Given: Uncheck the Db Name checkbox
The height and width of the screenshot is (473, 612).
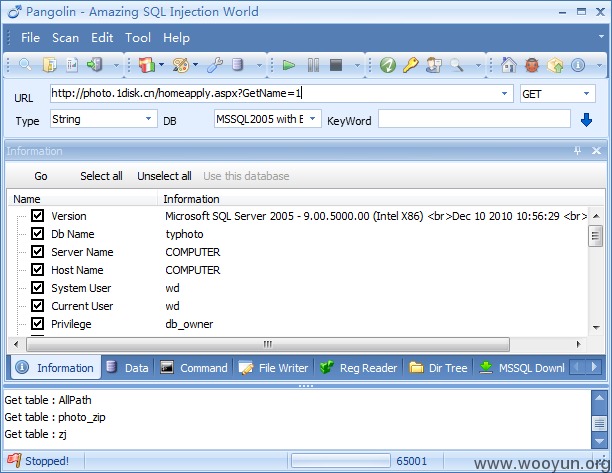Looking at the screenshot, I should tap(37, 233).
